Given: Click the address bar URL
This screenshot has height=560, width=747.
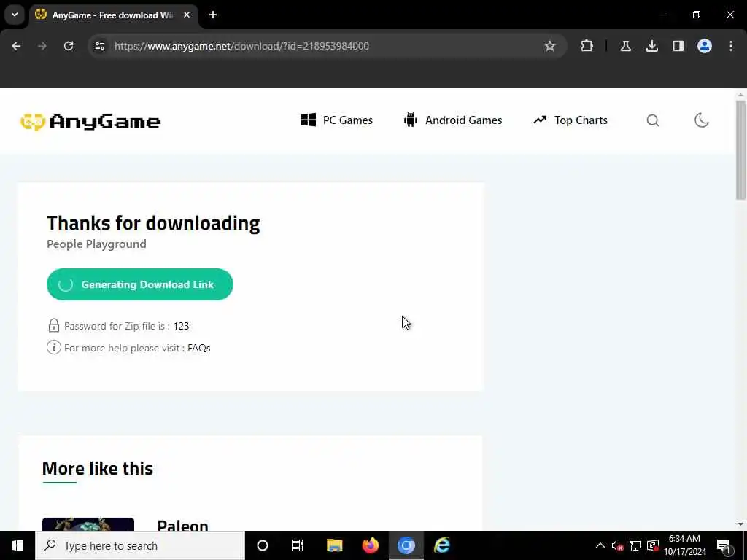Looking at the screenshot, I should (x=241, y=46).
